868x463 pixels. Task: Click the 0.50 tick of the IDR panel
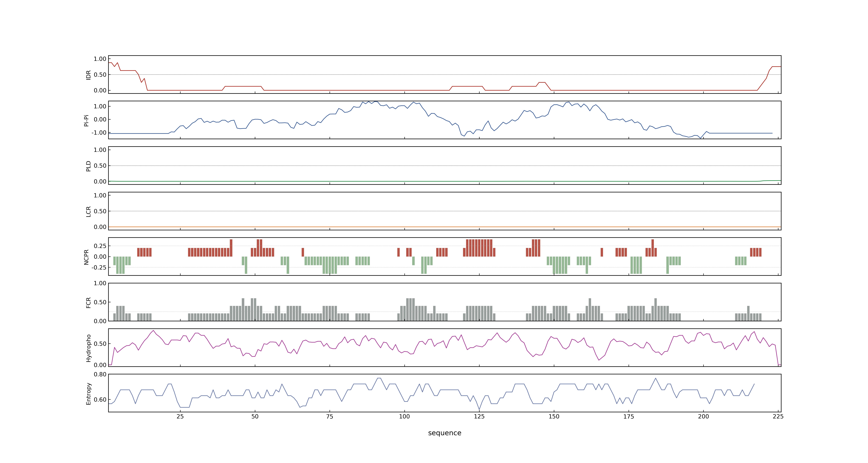pyautogui.click(x=100, y=75)
